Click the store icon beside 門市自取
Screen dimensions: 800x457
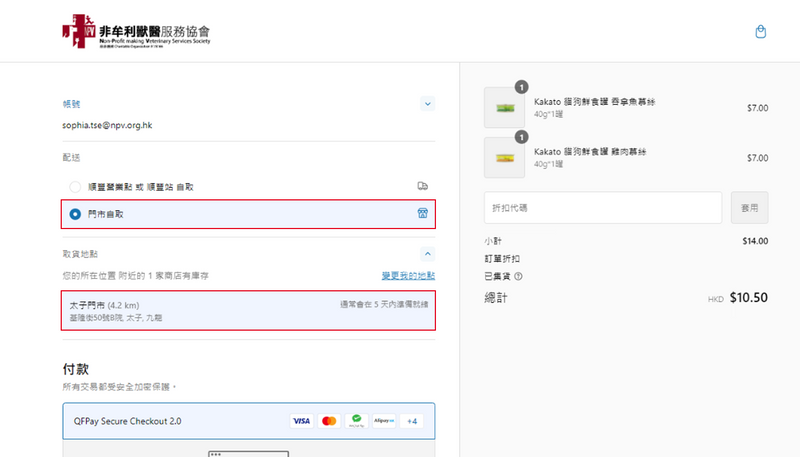coord(422,214)
